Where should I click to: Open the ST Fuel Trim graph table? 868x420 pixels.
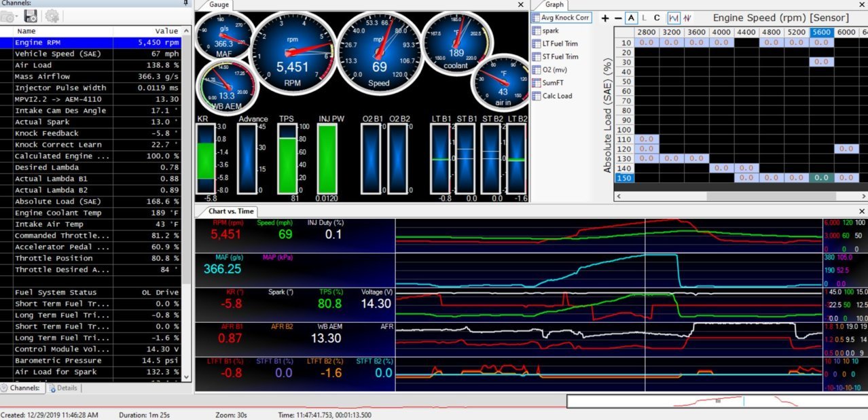point(556,57)
